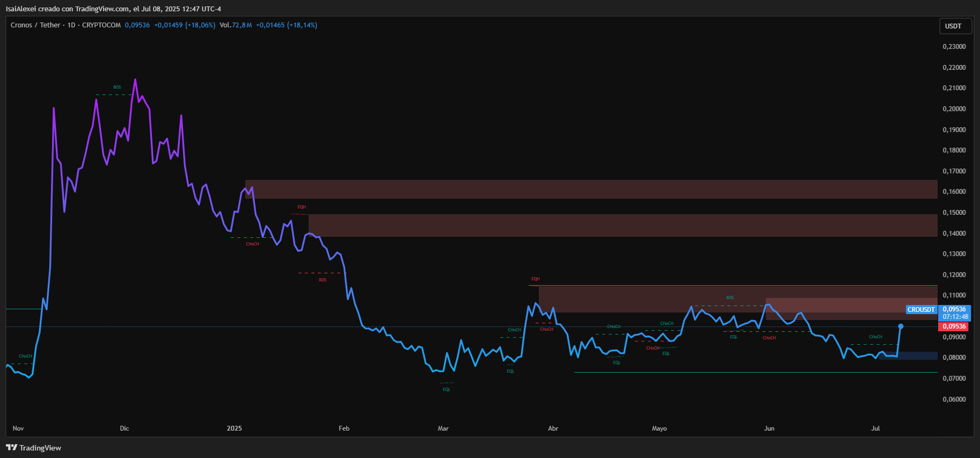Viewport: 980px width, 458px height.
Task: Click the green BOS label above the December high
Action: 117,88
